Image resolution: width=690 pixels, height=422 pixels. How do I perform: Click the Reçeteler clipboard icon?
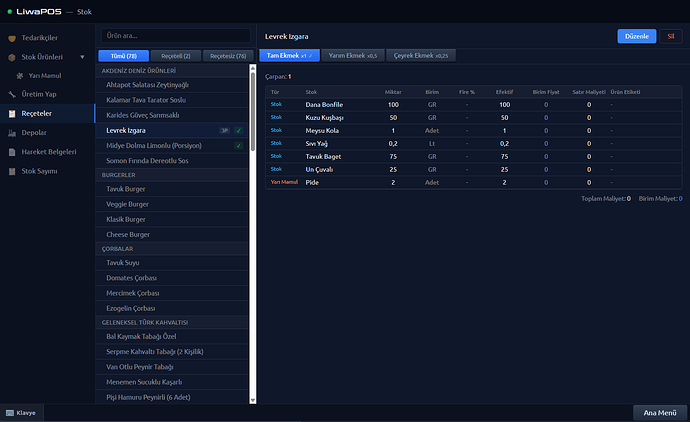coord(12,114)
